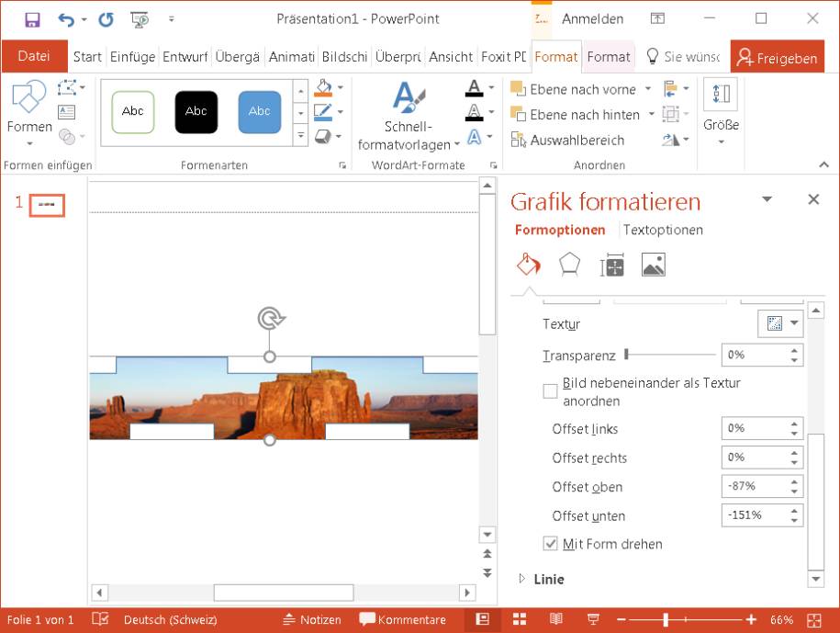Screen dimensions: 840x633
Task: Open the Picture icon tab in the pane
Action: 653,266
